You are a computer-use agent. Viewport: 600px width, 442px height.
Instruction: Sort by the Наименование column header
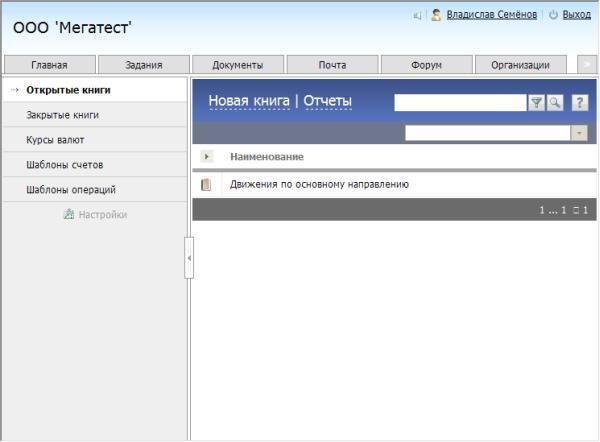click(267, 157)
